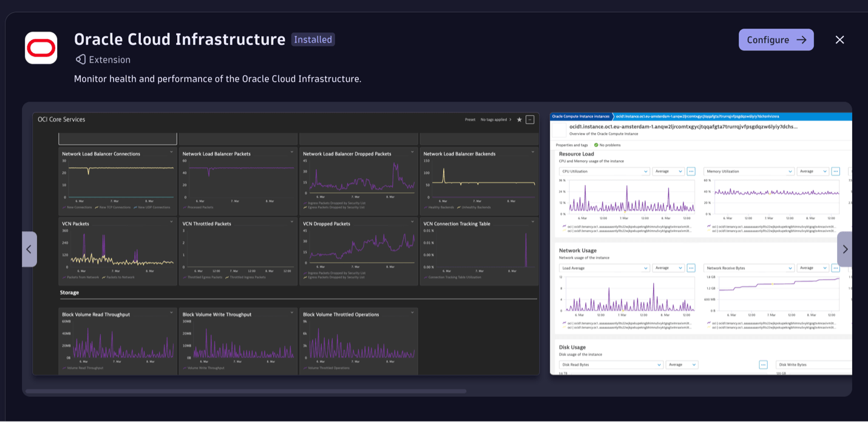Open Average dropdown beside Disk Read Bytes

(x=682, y=365)
